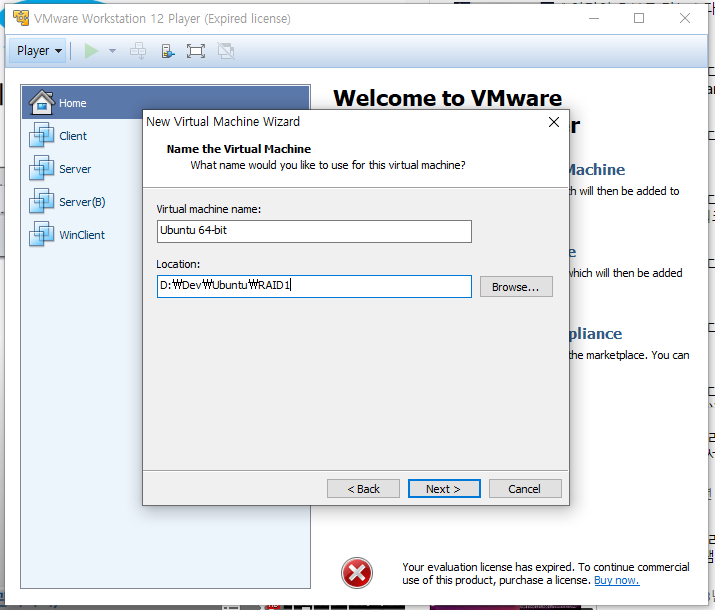Close the wizard dialog with X

point(554,122)
